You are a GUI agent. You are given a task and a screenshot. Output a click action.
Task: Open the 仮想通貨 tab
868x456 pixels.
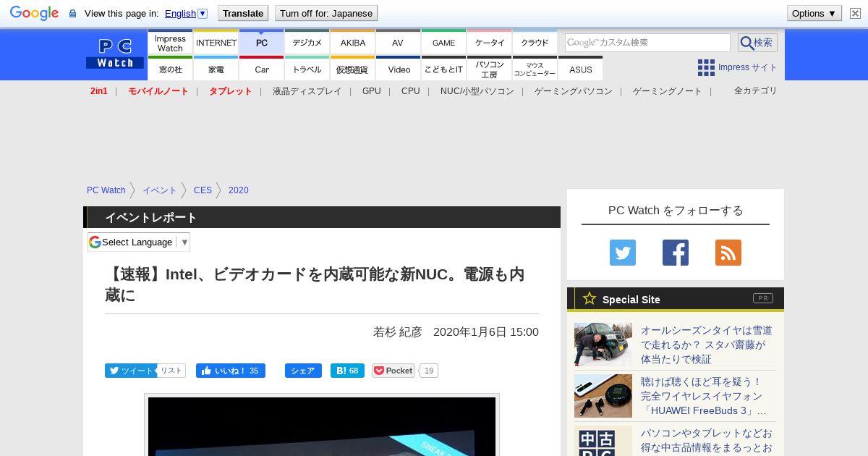pos(353,69)
